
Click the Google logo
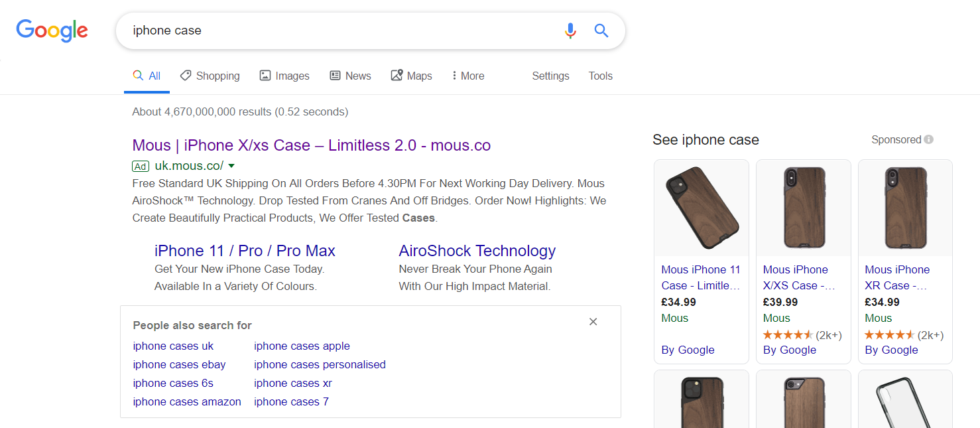tap(52, 31)
